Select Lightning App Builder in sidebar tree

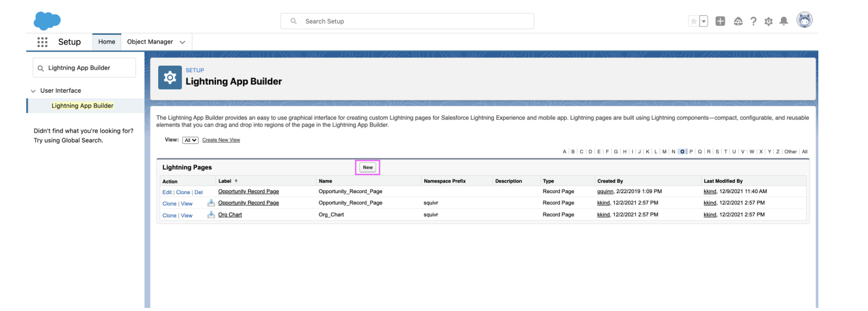point(82,106)
